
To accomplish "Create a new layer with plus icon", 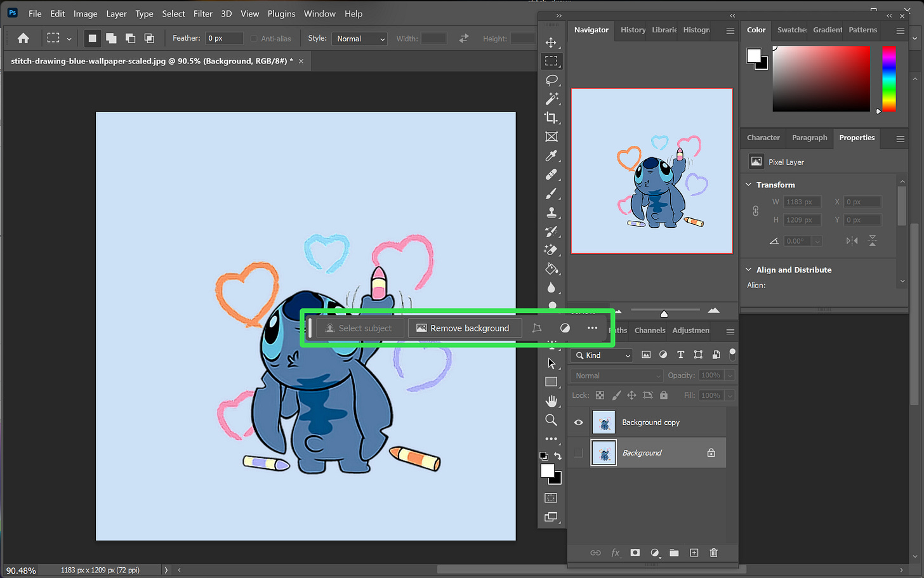I will (x=694, y=553).
